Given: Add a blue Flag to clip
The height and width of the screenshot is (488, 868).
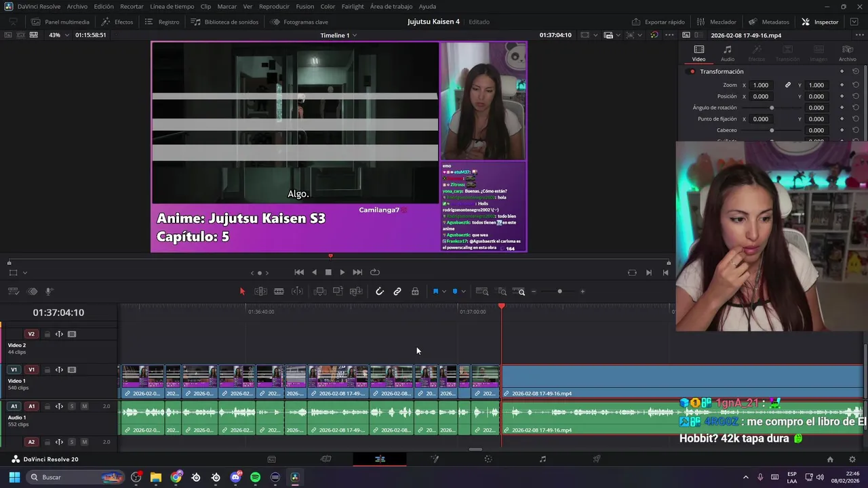Looking at the screenshot, I should pyautogui.click(x=435, y=291).
